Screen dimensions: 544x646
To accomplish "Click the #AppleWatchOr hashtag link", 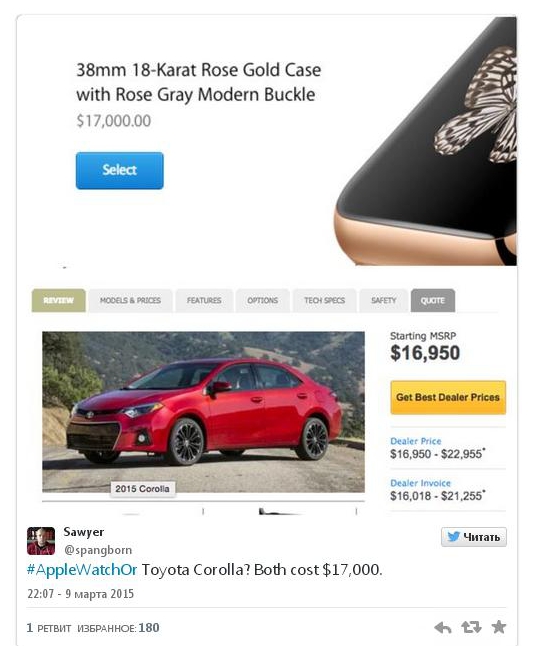I will point(82,570).
